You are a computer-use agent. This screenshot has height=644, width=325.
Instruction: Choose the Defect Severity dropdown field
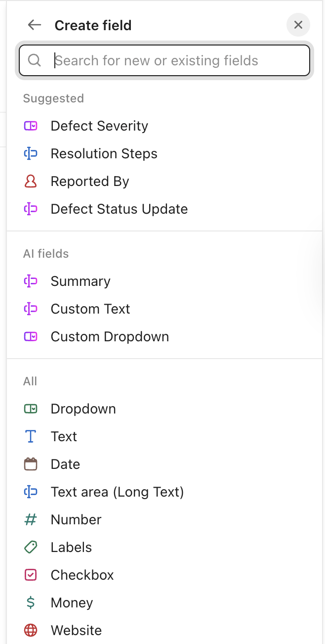(x=99, y=126)
